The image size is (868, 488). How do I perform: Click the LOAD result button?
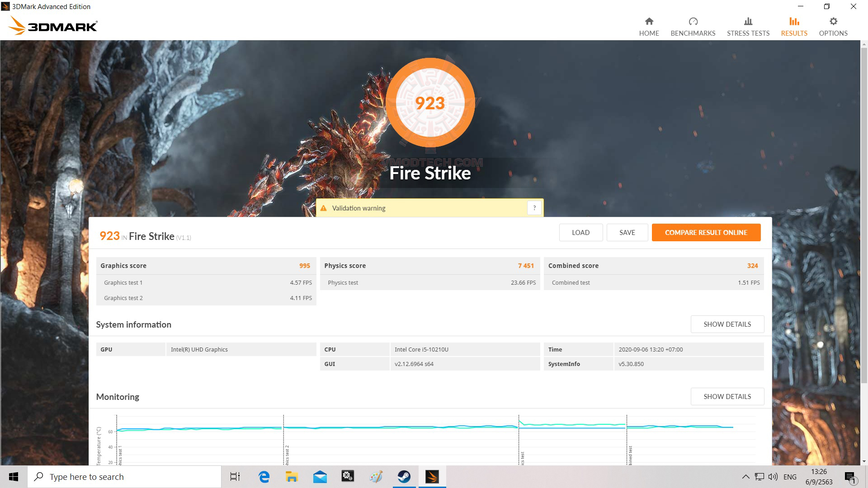tap(580, 232)
